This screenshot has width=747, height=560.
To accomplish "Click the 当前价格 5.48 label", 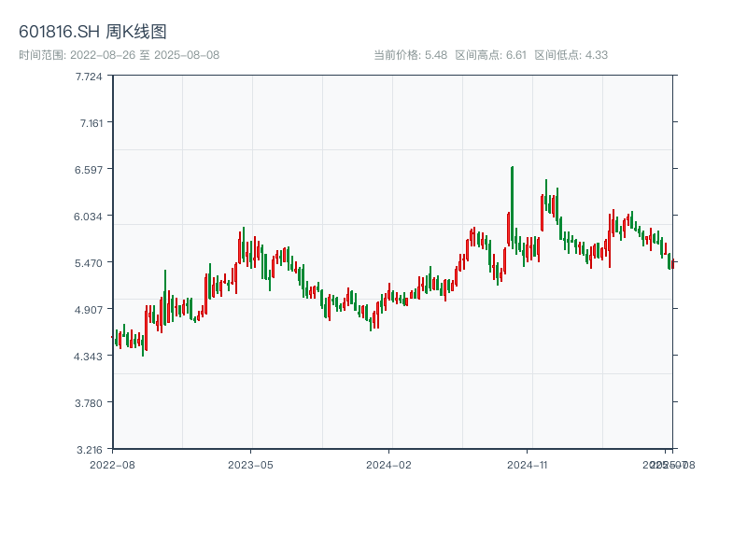I will point(410,55).
